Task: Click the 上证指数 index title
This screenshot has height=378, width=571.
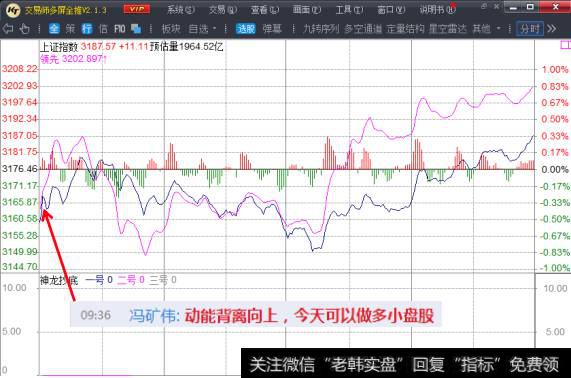Action: (x=59, y=47)
